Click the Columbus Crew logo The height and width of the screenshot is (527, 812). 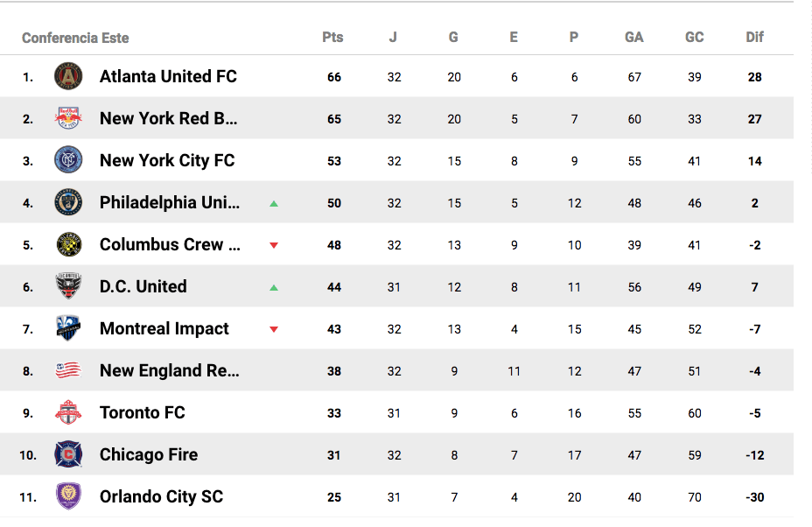(67, 244)
